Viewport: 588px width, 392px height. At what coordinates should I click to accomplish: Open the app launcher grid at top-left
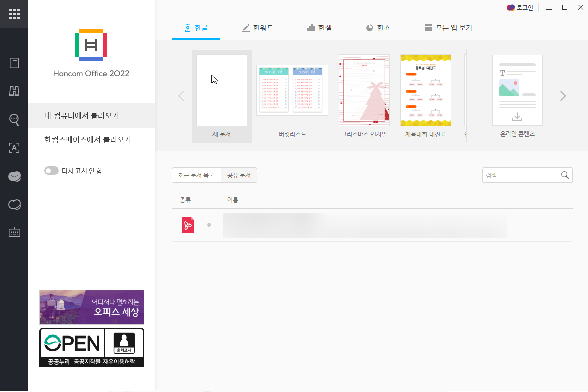(x=14, y=14)
